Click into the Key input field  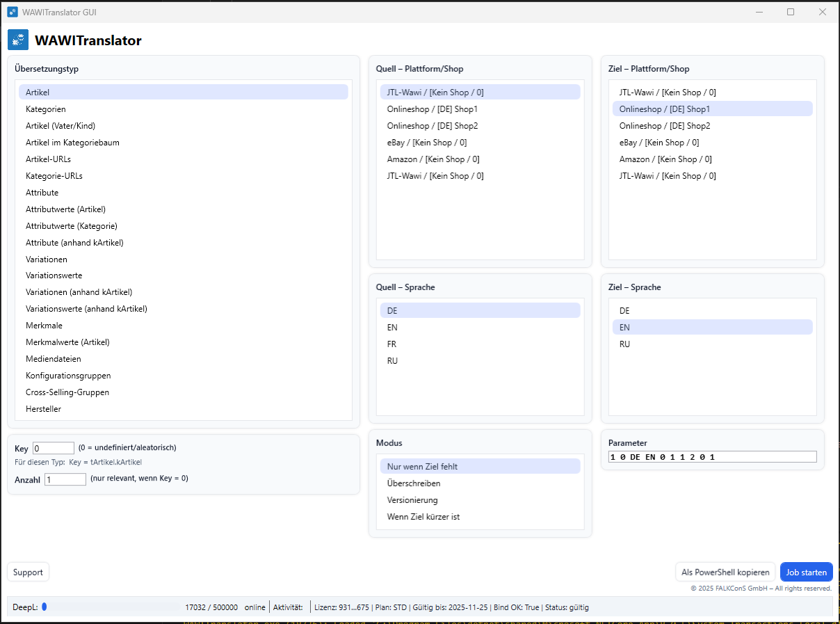tap(54, 448)
